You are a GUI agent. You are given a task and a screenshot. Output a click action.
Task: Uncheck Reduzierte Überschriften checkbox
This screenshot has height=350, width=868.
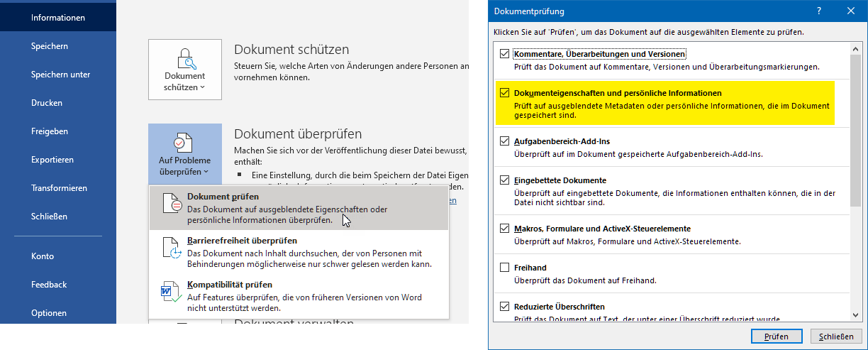tap(504, 307)
